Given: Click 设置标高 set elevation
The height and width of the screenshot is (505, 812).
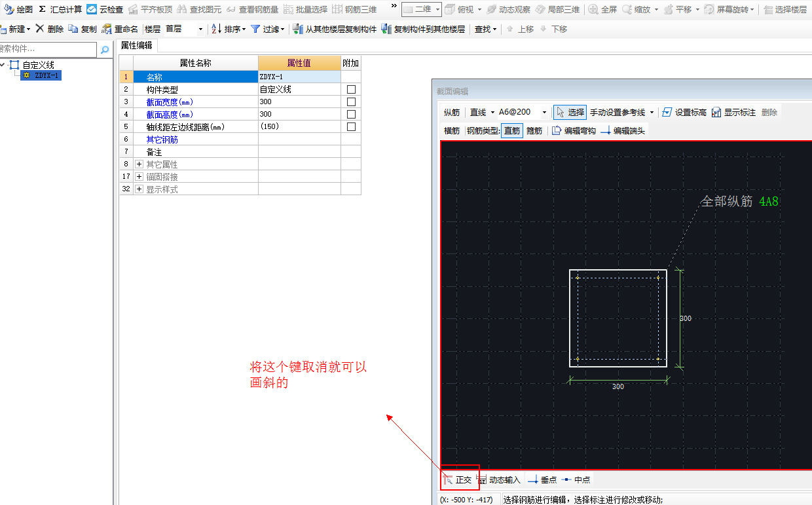Looking at the screenshot, I should tap(684, 113).
